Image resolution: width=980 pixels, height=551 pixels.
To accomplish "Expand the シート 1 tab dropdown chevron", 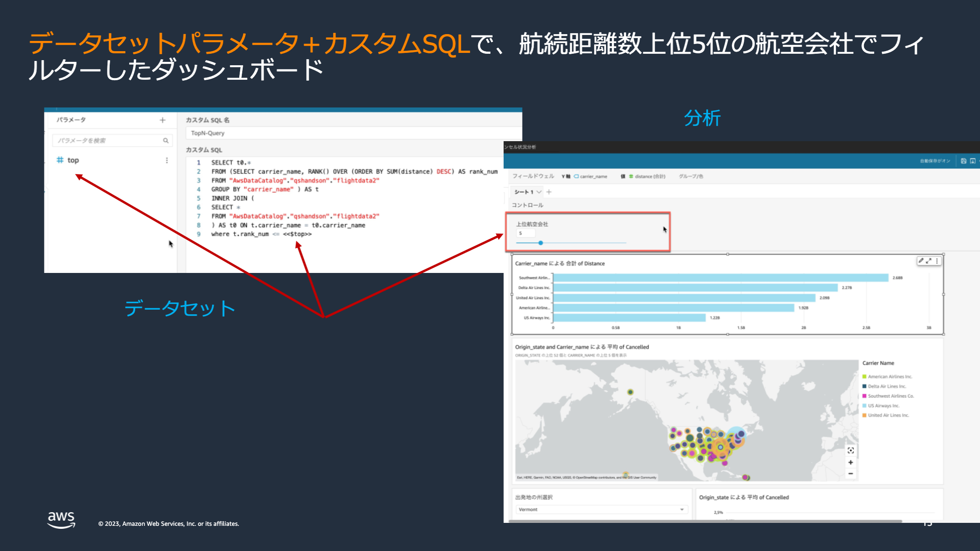I will (x=539, y=192).
